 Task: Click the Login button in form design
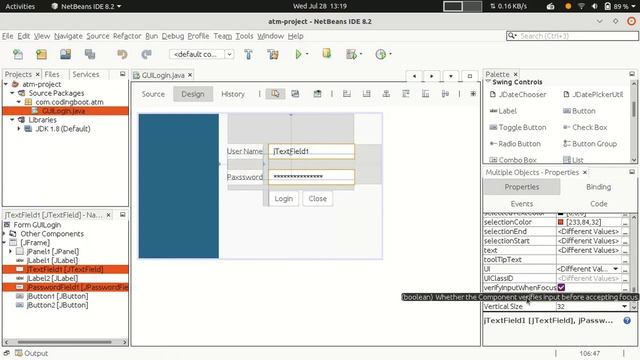(284, 198)
